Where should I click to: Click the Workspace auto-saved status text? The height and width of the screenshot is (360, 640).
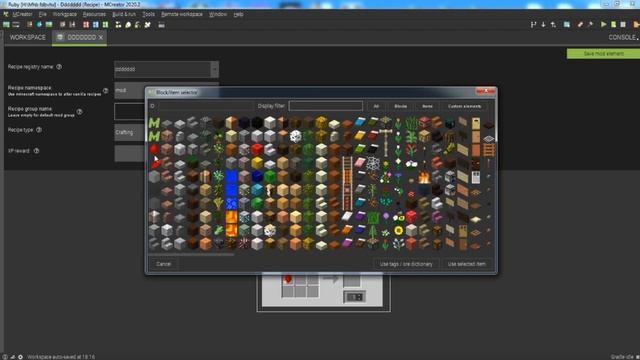coord(61,357)
